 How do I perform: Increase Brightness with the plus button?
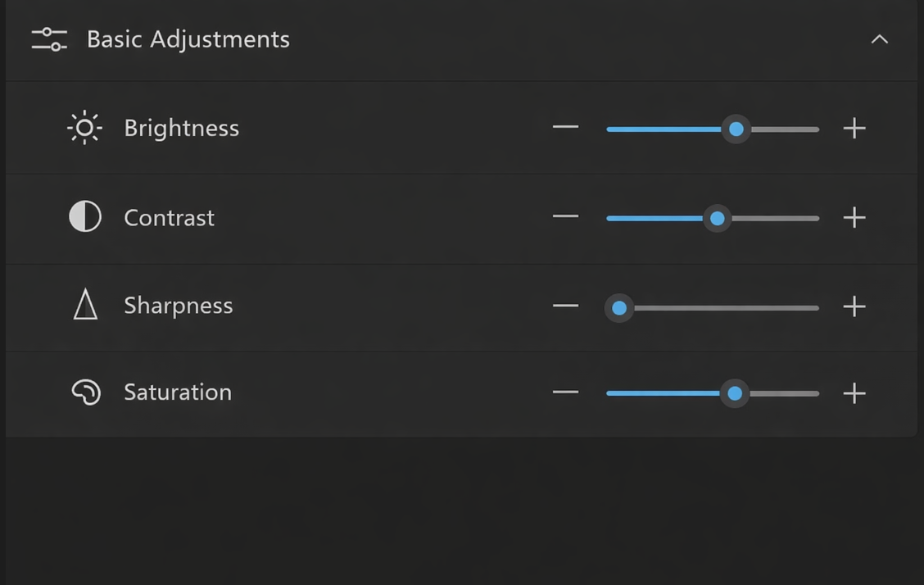pos(854,129)
